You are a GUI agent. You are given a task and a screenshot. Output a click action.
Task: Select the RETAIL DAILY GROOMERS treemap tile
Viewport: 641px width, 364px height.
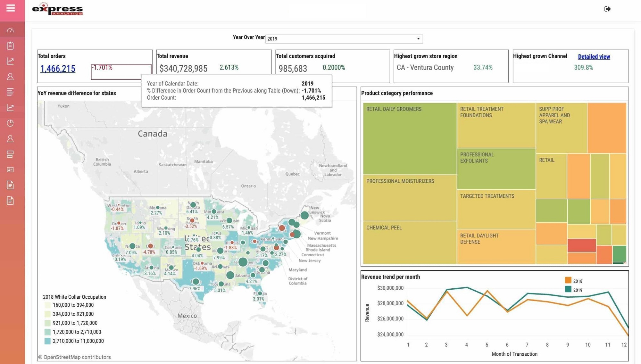[410, 138]
